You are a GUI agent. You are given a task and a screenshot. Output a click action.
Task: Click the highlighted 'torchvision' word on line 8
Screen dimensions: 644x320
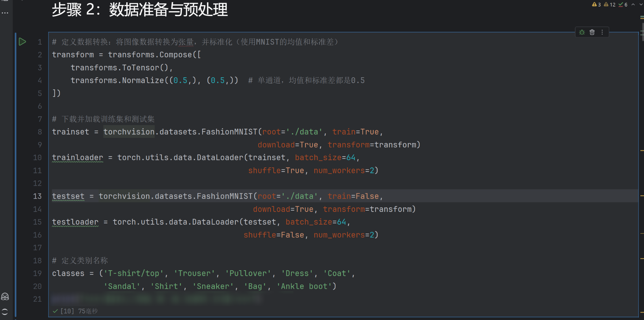pos(129,132)
